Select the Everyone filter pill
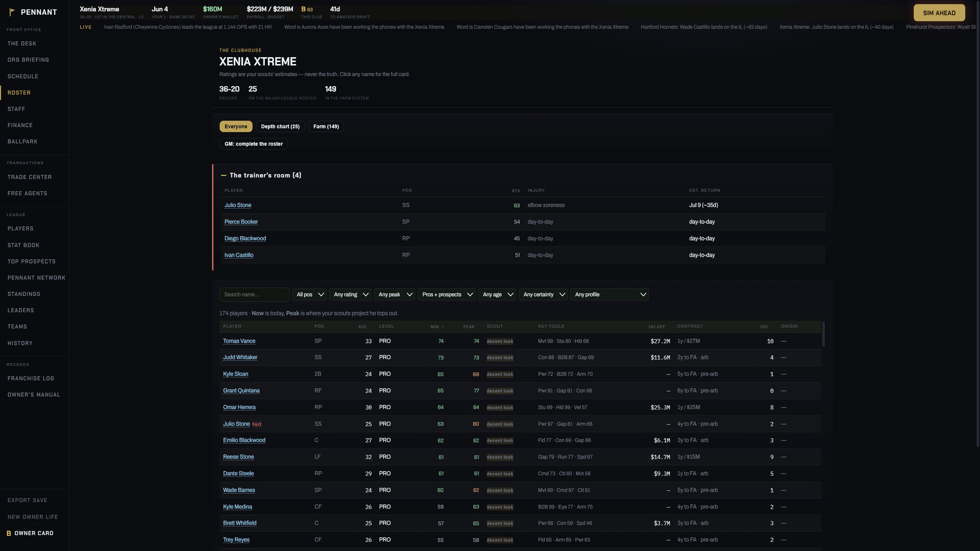980x551 pixels. (236, 127)
